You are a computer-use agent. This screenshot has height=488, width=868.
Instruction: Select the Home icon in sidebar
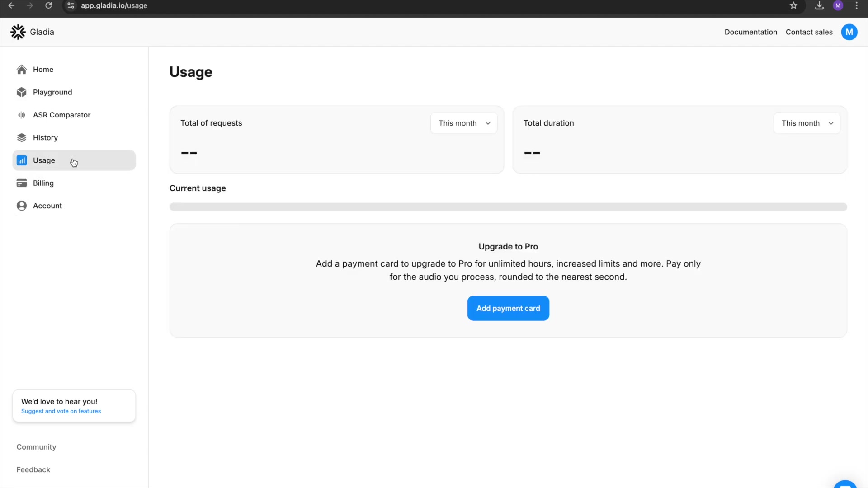tap(21, 69)
